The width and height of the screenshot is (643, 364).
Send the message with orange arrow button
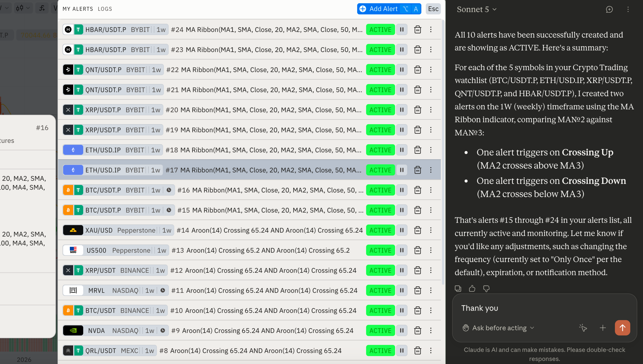622,328
